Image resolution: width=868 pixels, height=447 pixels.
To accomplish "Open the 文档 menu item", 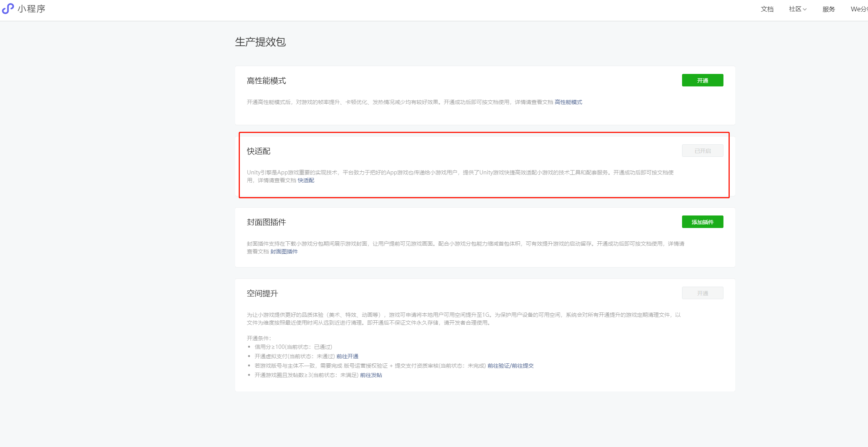I will coord(767,9).
